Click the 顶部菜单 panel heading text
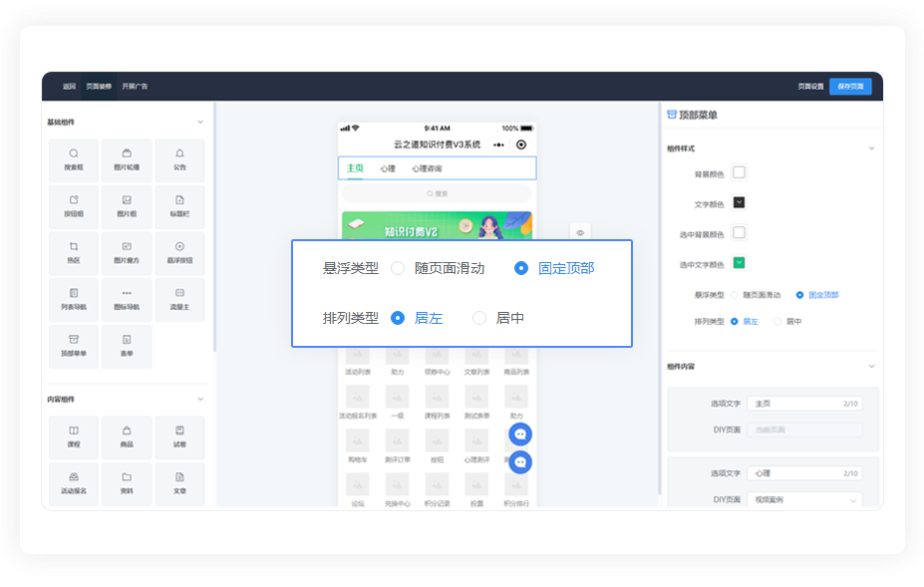 (698, 115)
